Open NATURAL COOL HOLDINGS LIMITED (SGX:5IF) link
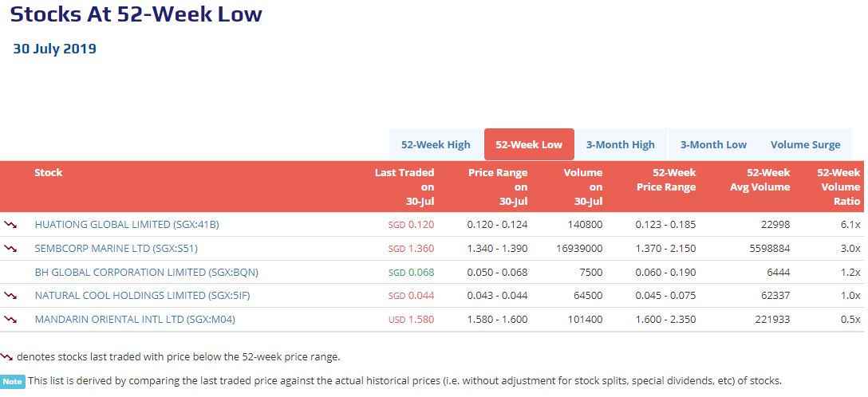This screenshot has height=397, width=868. tap(142, 296)
